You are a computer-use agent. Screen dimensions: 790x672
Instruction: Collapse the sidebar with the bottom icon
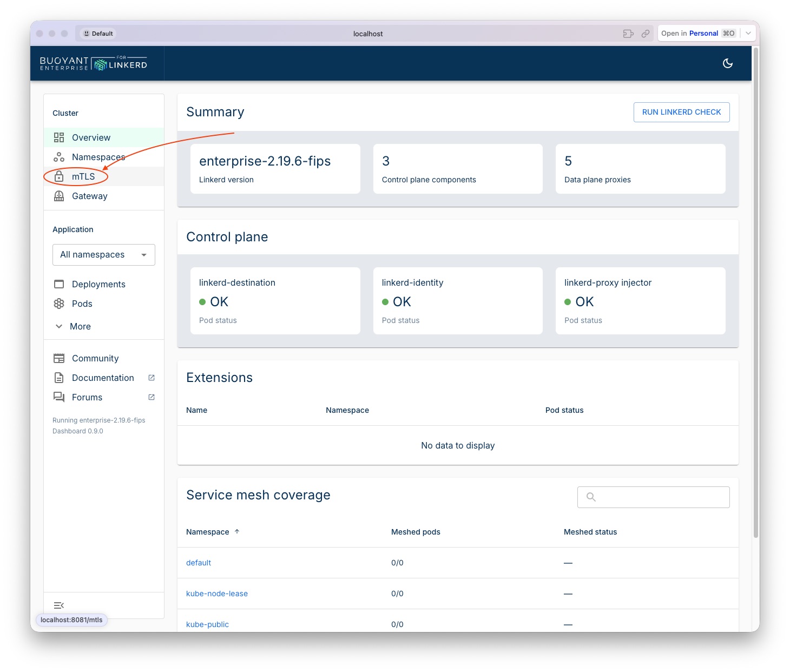click(x=59, y=605)
